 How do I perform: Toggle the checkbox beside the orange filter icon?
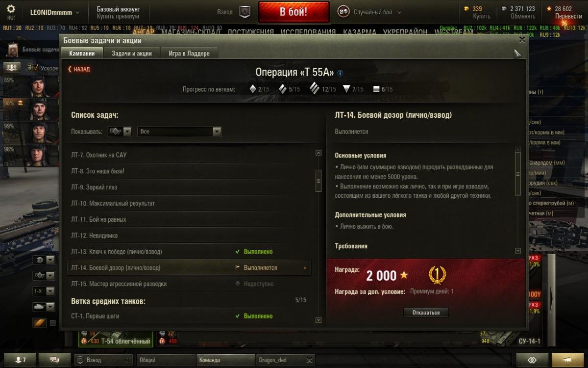click(53, 323)
